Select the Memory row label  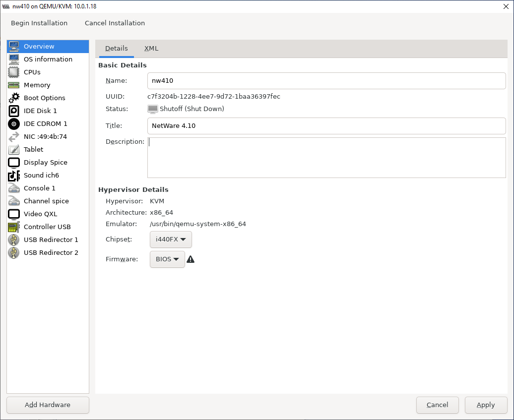coord(37,85)
